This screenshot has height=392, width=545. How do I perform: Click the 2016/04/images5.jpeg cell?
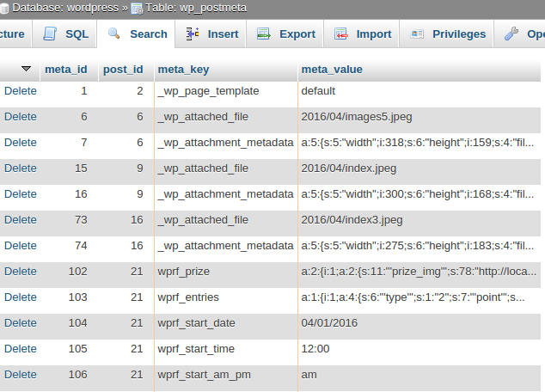click(x=419, y=119)
